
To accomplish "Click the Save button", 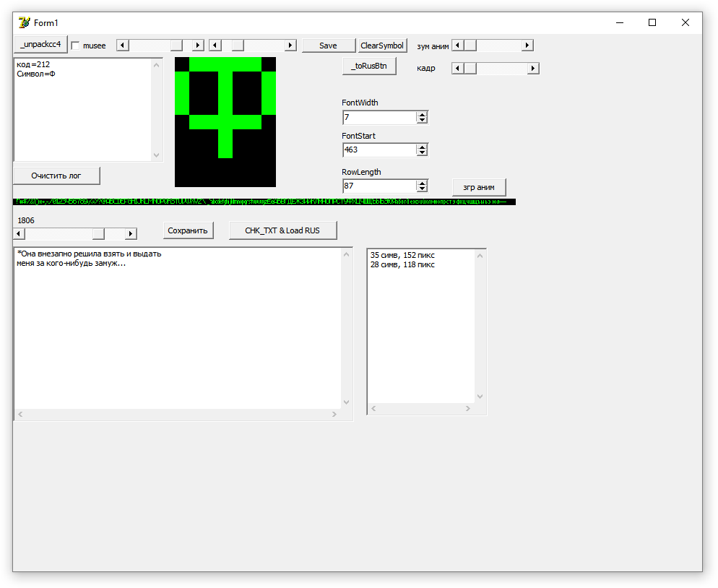I will click(x=329, y=46).
